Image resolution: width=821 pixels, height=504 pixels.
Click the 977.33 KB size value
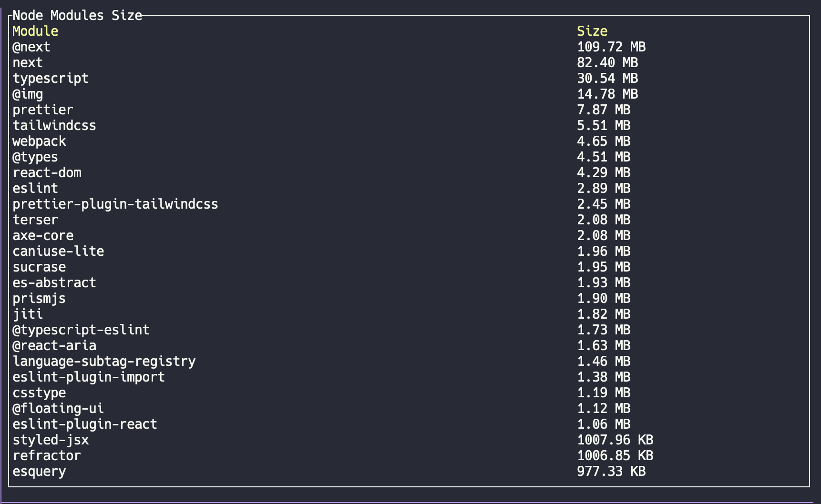[611, 472]
